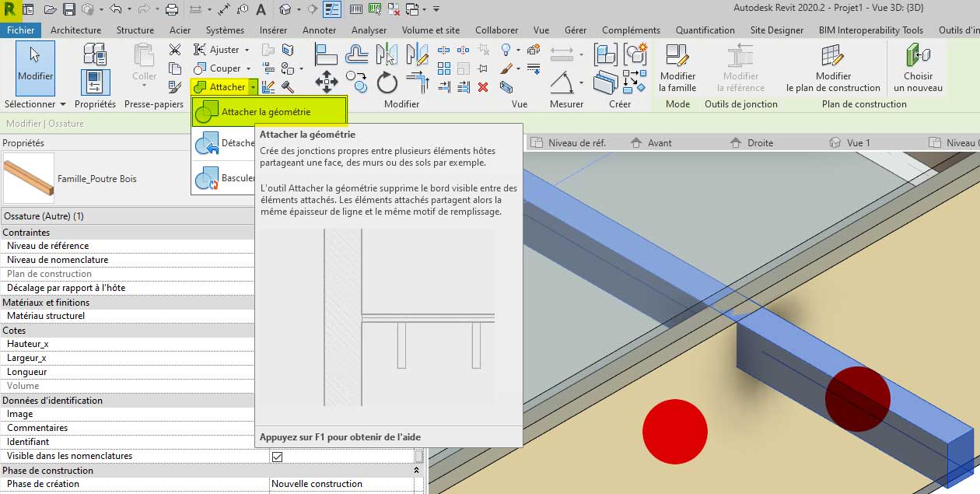Viewport: 980px width, 494px height.
Task: Select the Move tool with four arrows
Action: [326, 82]
